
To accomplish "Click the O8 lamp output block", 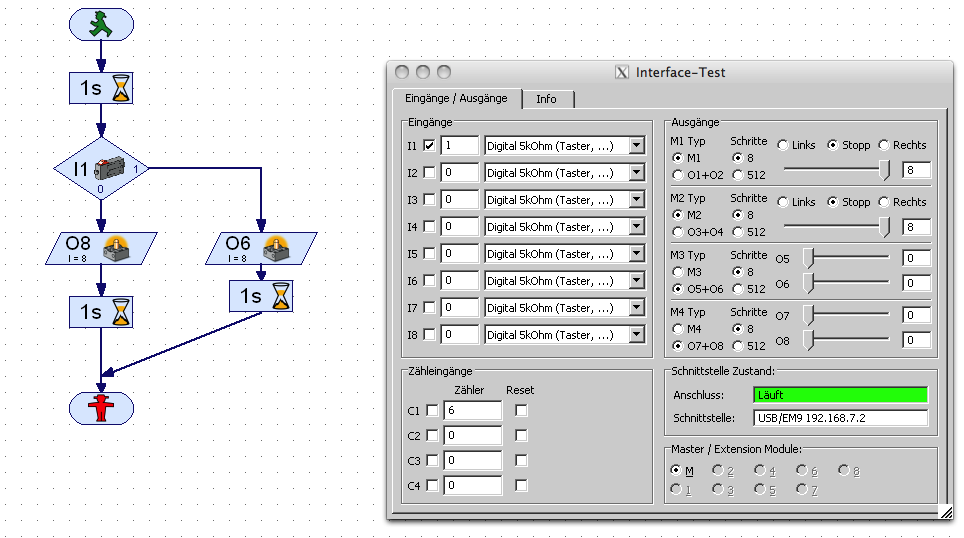I will coord(101,248).
